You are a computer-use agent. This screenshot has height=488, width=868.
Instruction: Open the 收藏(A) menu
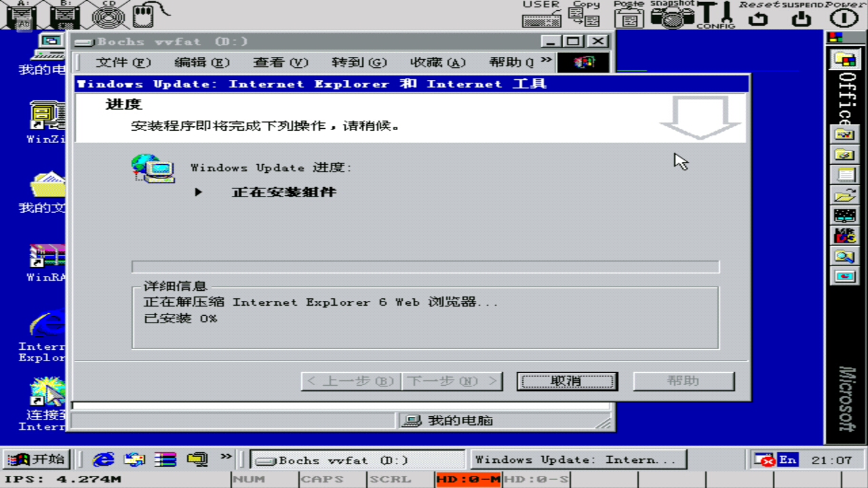[x=437, y=62]
